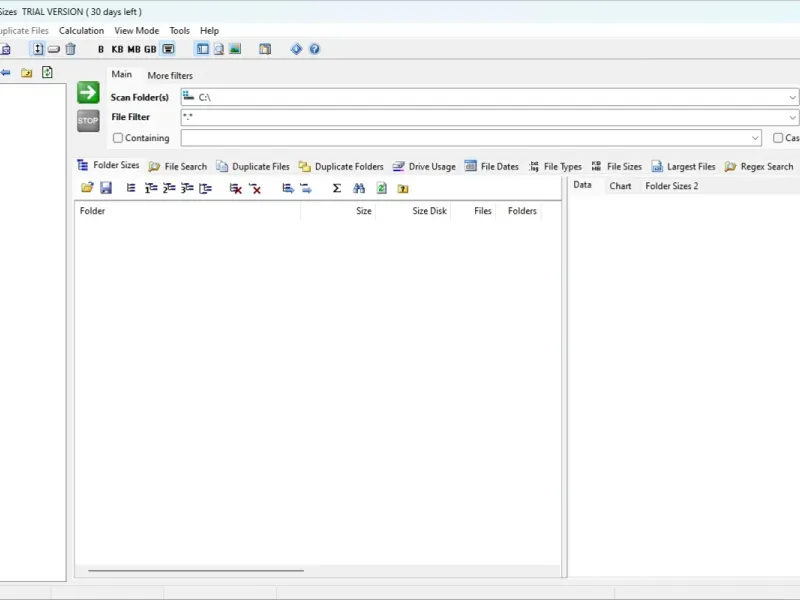Enable the Containing checkbox

(x=118, y=138)
